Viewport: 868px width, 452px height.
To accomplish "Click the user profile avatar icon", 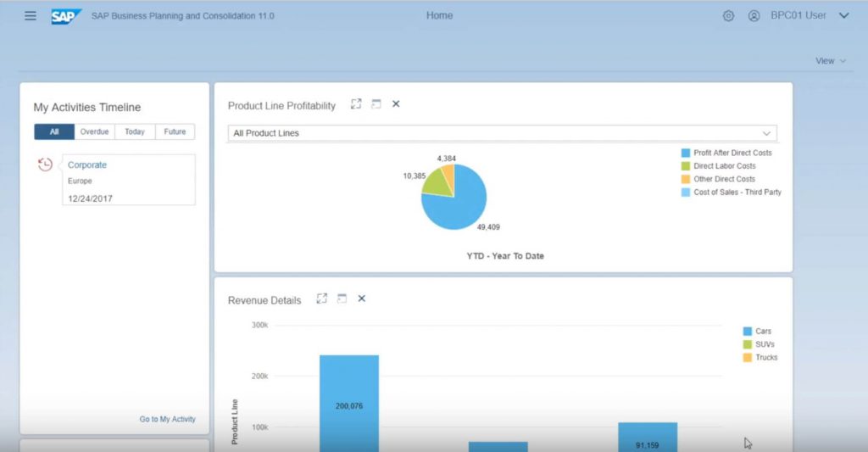I will click(754, 16).
